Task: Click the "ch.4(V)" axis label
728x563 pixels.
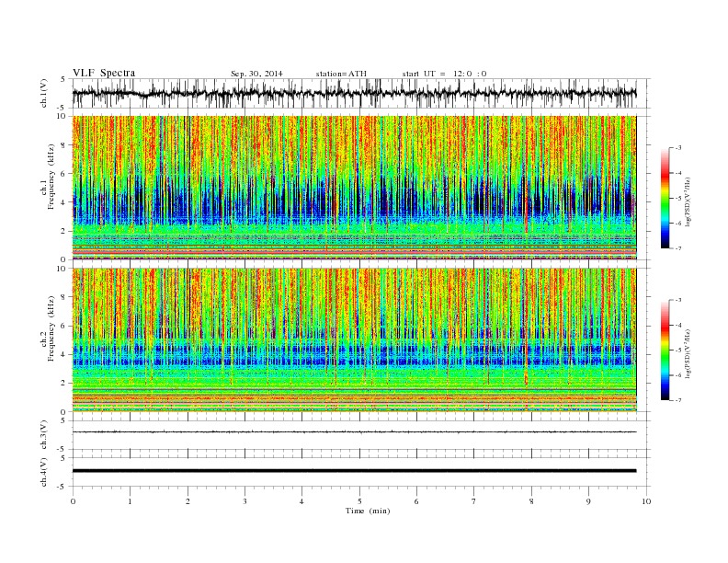Action: pyautogui.click(x=44, y=472)
